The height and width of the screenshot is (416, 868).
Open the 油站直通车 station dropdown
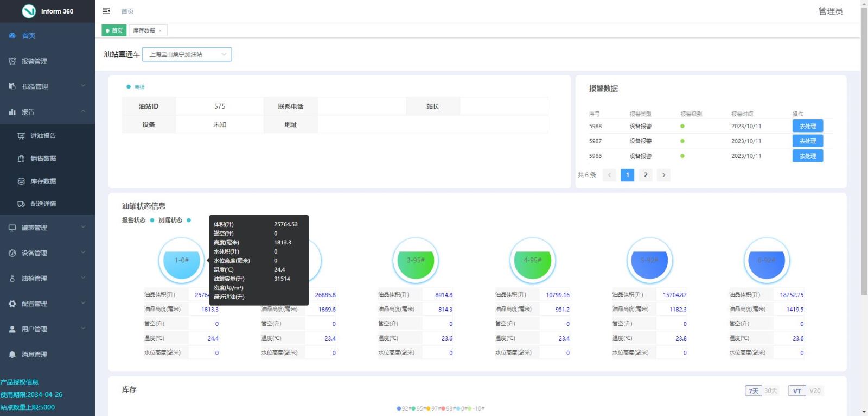point(187,54)
